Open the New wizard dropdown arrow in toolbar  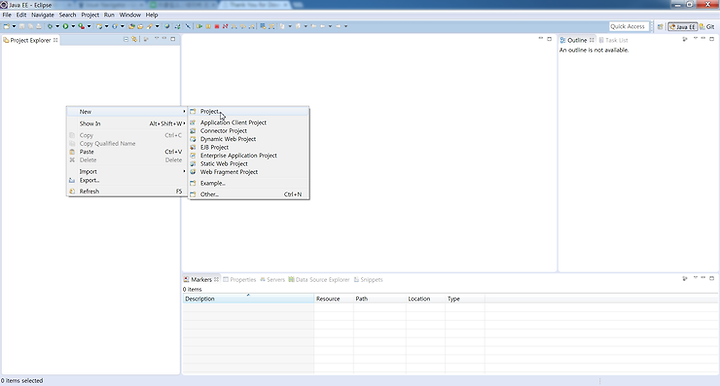[14, 26]
